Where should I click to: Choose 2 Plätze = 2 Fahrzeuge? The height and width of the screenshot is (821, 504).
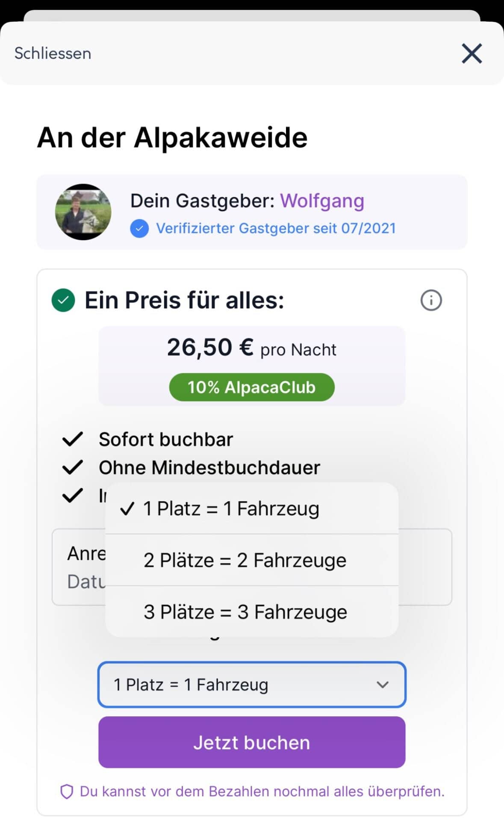tap(245, 560)
